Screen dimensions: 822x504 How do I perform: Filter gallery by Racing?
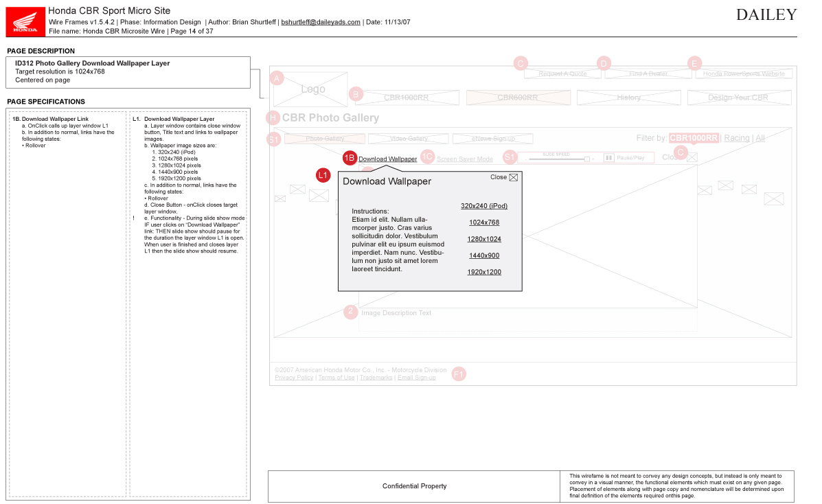[737, 138]
